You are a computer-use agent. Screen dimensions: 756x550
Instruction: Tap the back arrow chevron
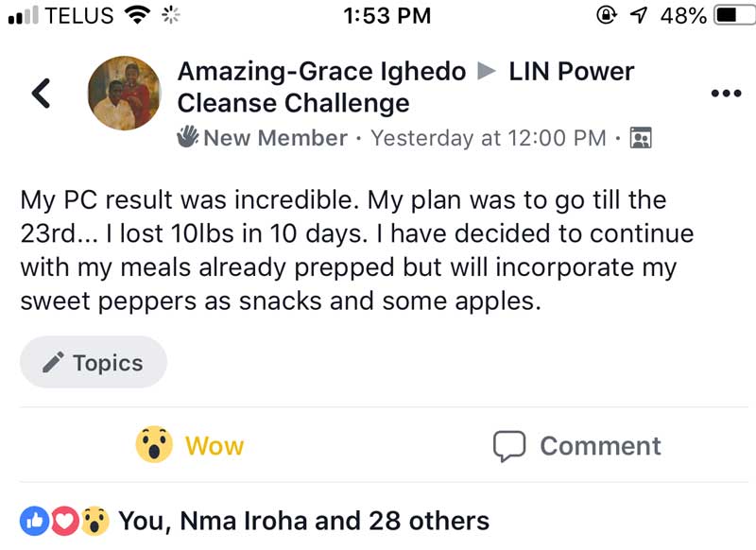click(x=40, y=93)
